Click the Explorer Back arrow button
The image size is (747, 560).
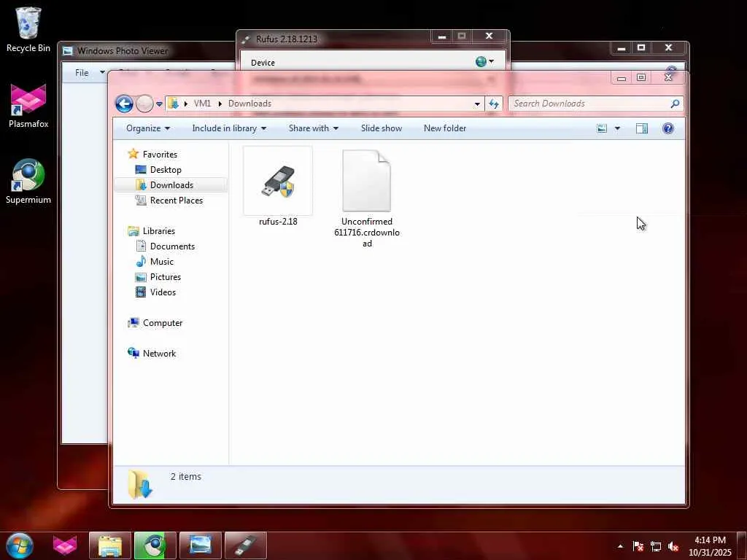tap(124, 104)
